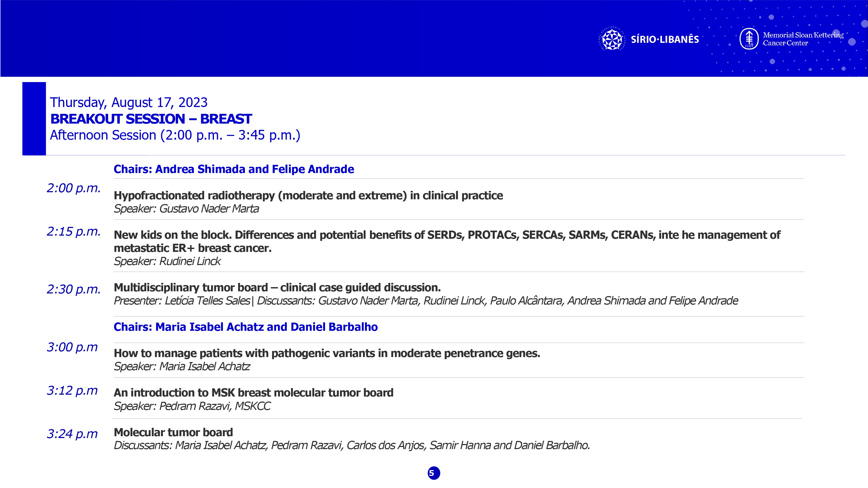Click the Afternoon Session time range line
The width and height of the screenshot is (868, 488).
(175, 135)
